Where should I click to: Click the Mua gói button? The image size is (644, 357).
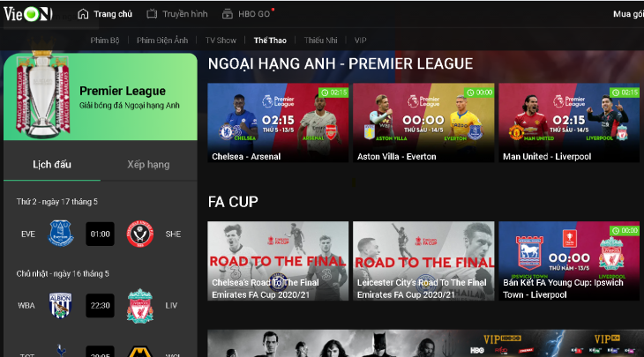(x=628, y=14)
